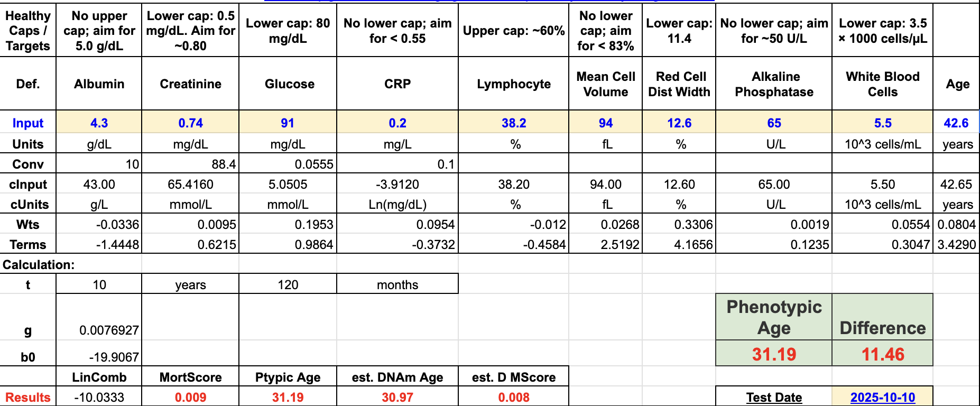Click the Difference value 11.46
Screen dimensions: 980x406
pos(882,354)
